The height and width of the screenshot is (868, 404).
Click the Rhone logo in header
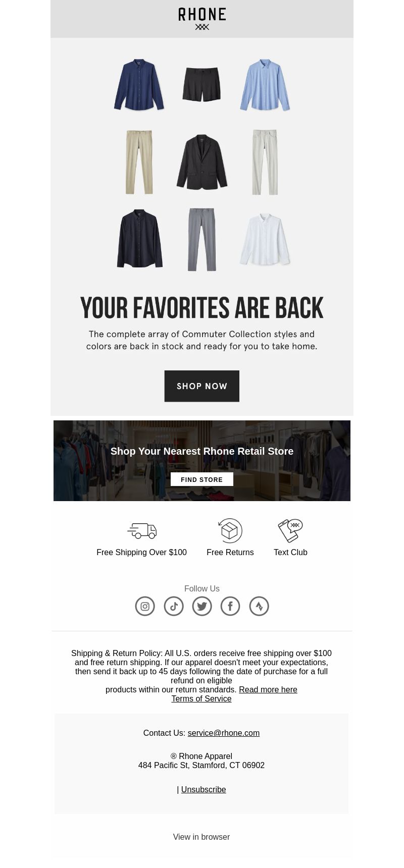point(202,19)
